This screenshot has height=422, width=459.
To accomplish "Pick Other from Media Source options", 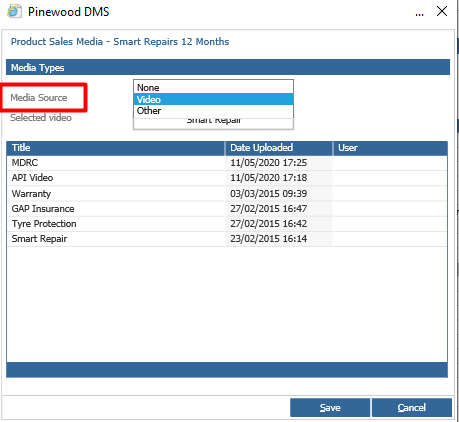I will pyautogui.click(x=213, y=111).
